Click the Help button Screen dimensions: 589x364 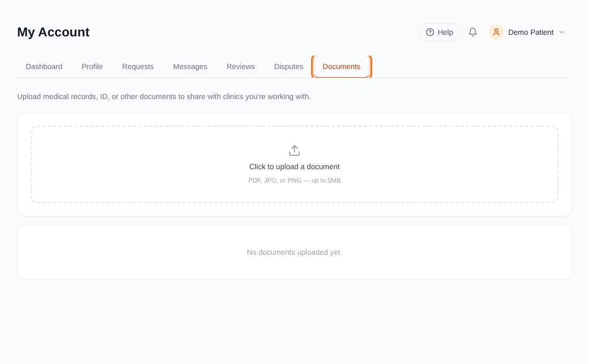click(439, 32)
